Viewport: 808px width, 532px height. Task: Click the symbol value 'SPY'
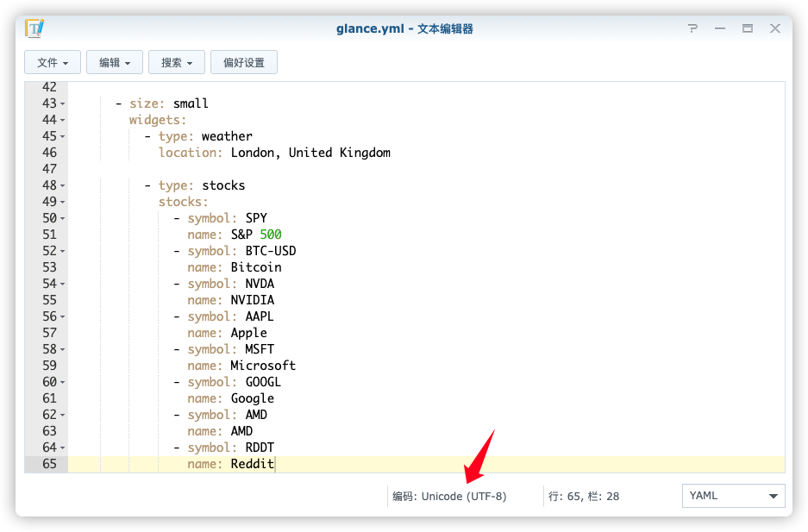coord(256,218)
